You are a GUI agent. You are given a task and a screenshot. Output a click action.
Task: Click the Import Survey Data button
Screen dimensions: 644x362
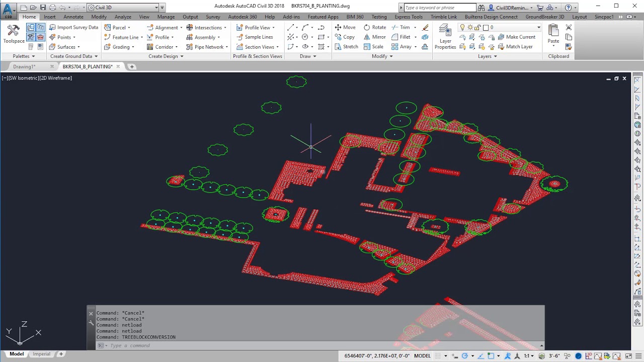point(73,27)
